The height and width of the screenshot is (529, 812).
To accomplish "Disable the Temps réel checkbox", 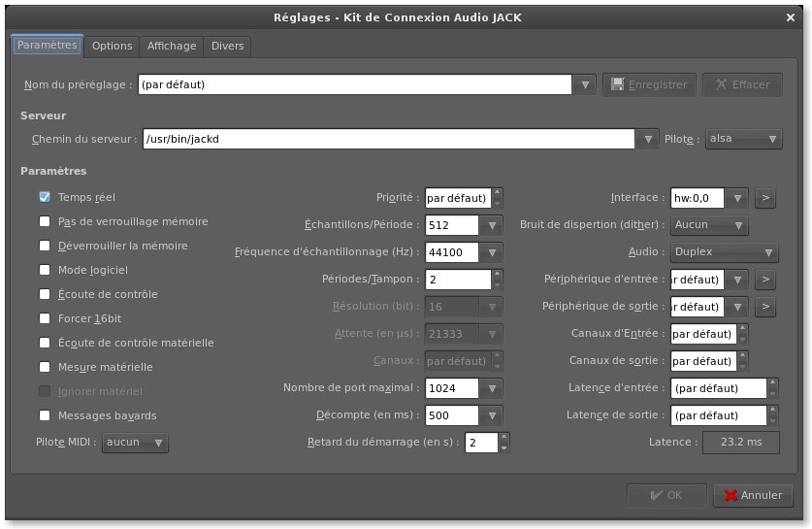I will click(45, 197).
